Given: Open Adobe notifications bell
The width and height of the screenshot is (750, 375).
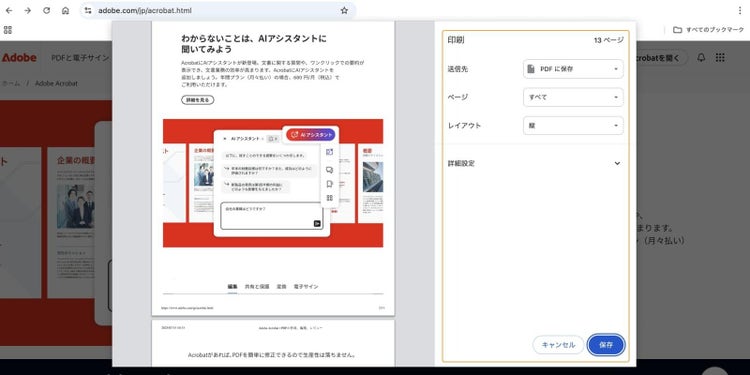Looking at the screenshot, I should [701, 58].
